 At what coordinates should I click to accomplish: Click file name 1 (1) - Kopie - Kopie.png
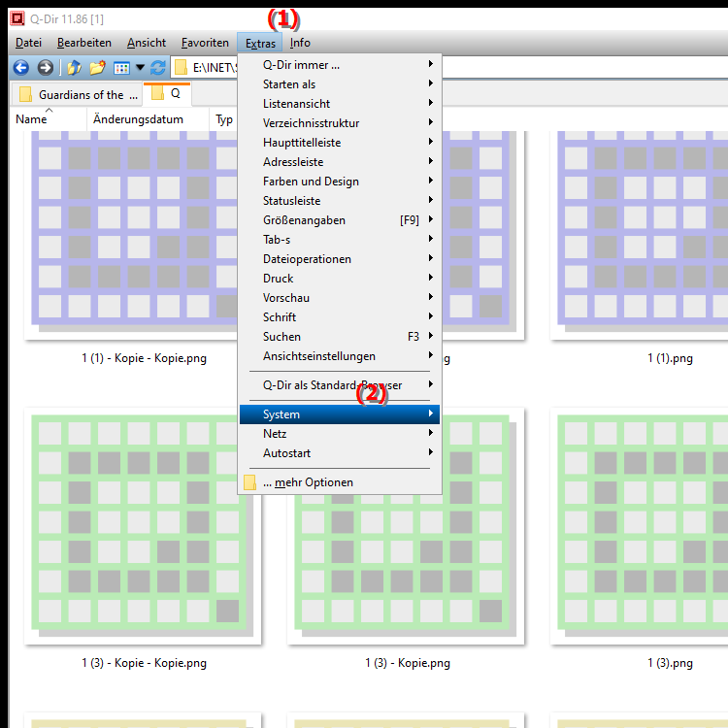click(144, 358)
